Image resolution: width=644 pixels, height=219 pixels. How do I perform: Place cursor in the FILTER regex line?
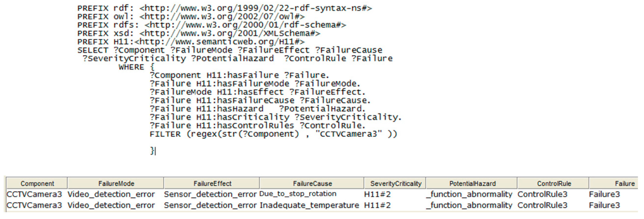(x=273, y=134)
